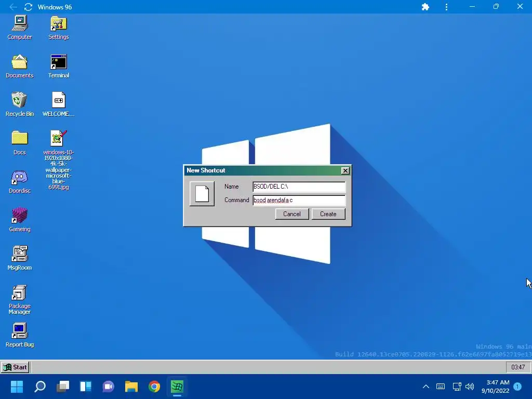Show hidden system tray icons
Screen dimensions: 532x399
tap(426, 387)
